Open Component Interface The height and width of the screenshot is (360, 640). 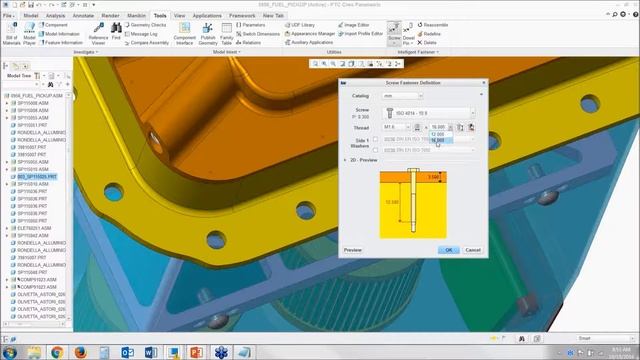(184, 33)
